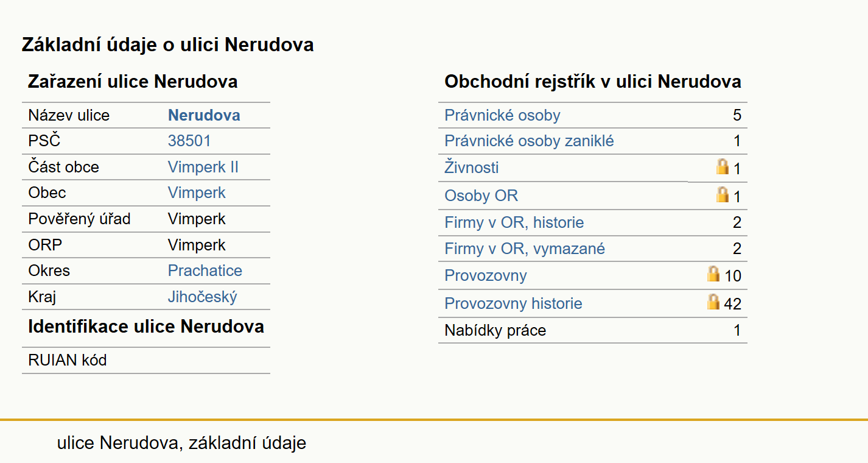868x463 pixels.
Task: Click the lock icon next to Živnosti
Action: [723, 166]
